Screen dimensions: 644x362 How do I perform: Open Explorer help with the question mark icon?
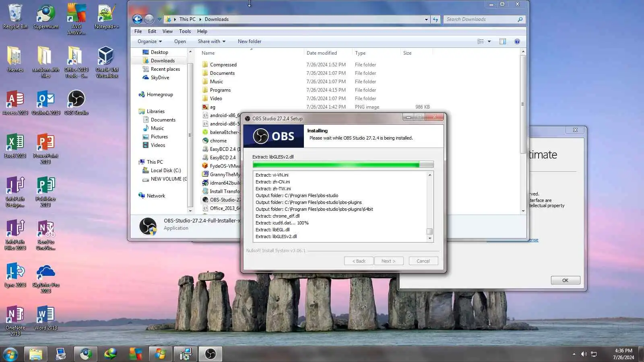tap(517, 41)
